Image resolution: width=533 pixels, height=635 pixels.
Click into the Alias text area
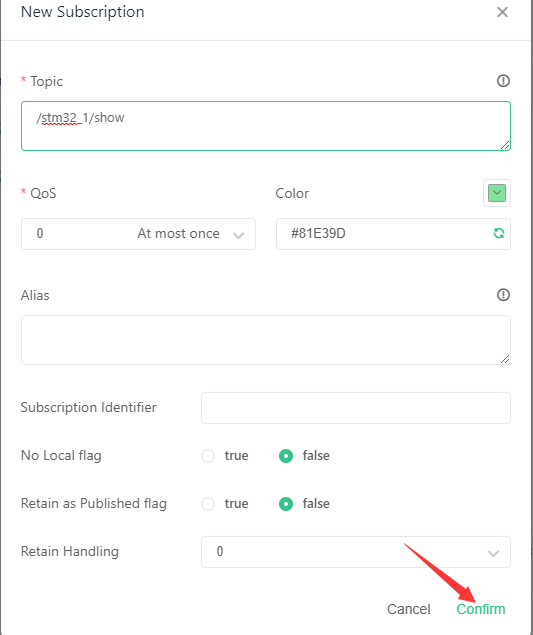click(x=266, y=340)
